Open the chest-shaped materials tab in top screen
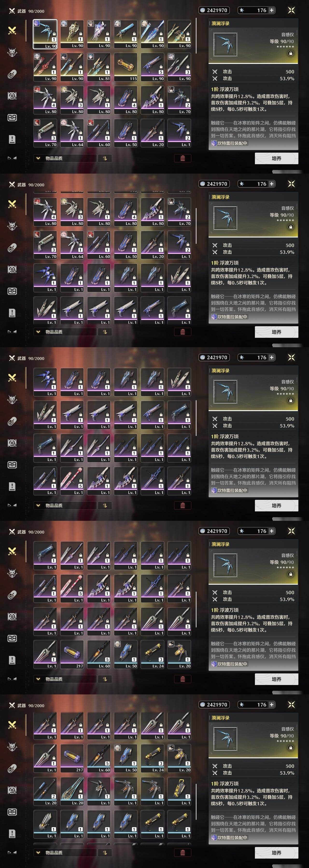Image resolution: width=309 pixels, height=868 pixels. pyautogui.click(x=12, y=118)
